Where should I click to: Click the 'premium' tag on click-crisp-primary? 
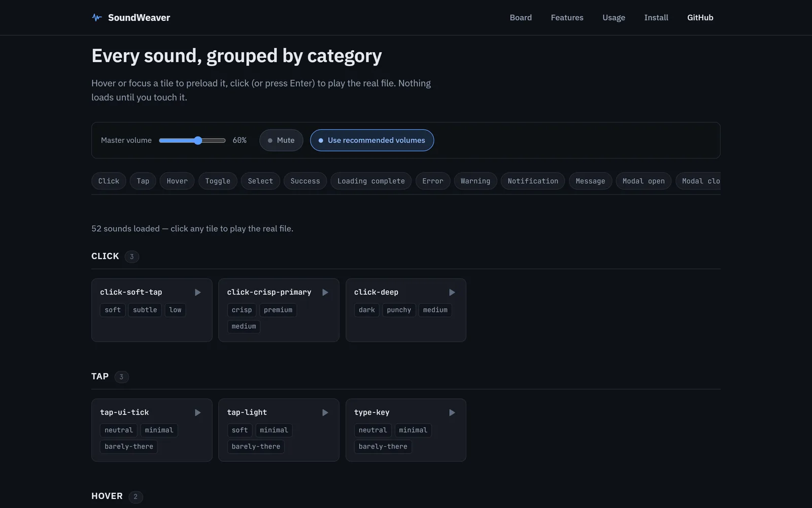tap(278, 310)
